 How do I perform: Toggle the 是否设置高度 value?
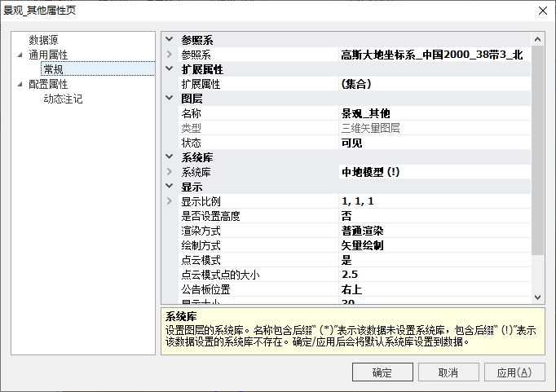(432, 216)
